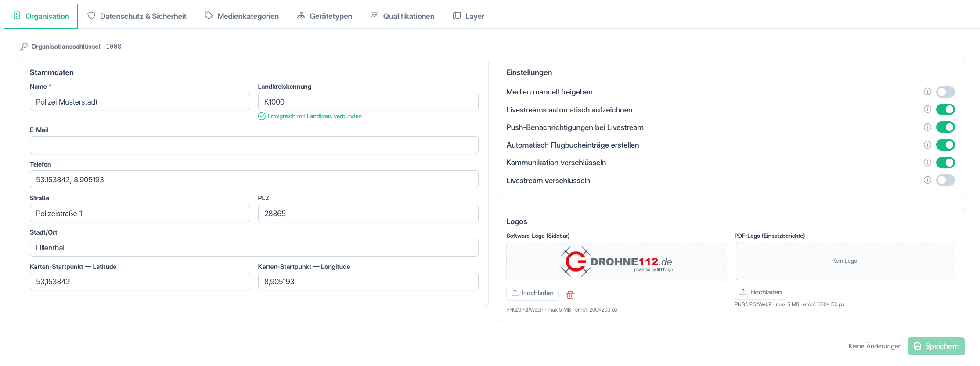Click info icon beside Livestream verschlüsseln
Image resolution: width=980 pixels, height=366 pixels.
(927, 180)
